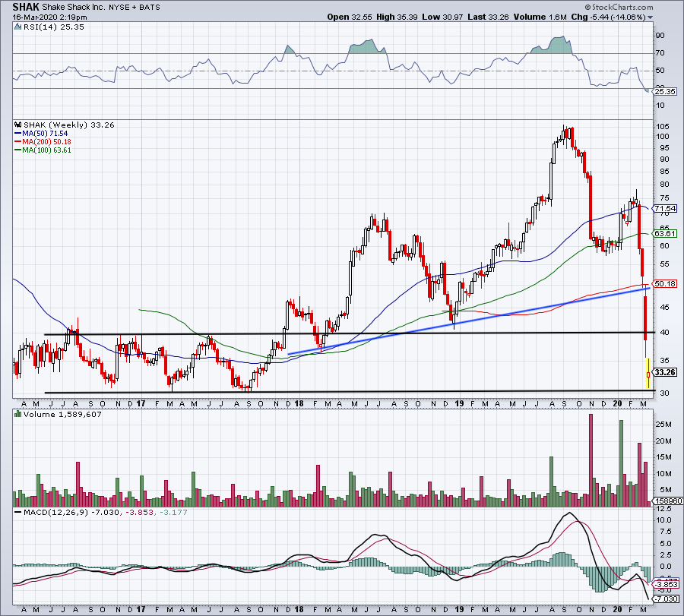Click the Last 33.26 value in header
This screenshot has width=684, height=616.
point(488,17)
